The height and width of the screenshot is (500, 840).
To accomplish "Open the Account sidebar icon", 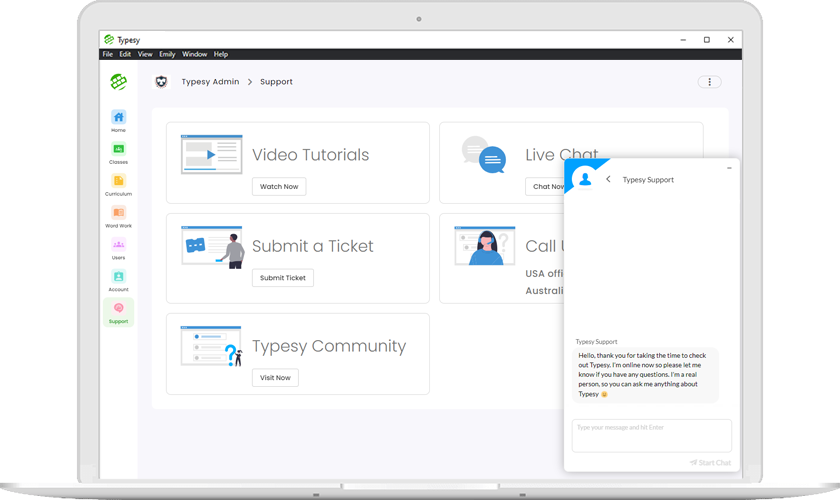I will pyautogui.click(x=118, y=276).
